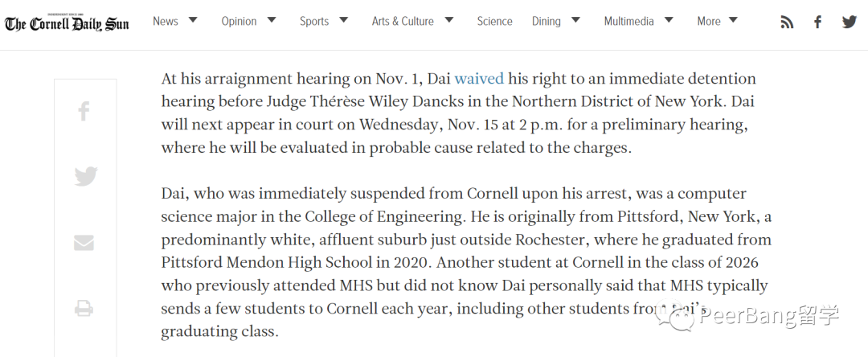Open the RSS feed icon in header

(x=787, y=23)
